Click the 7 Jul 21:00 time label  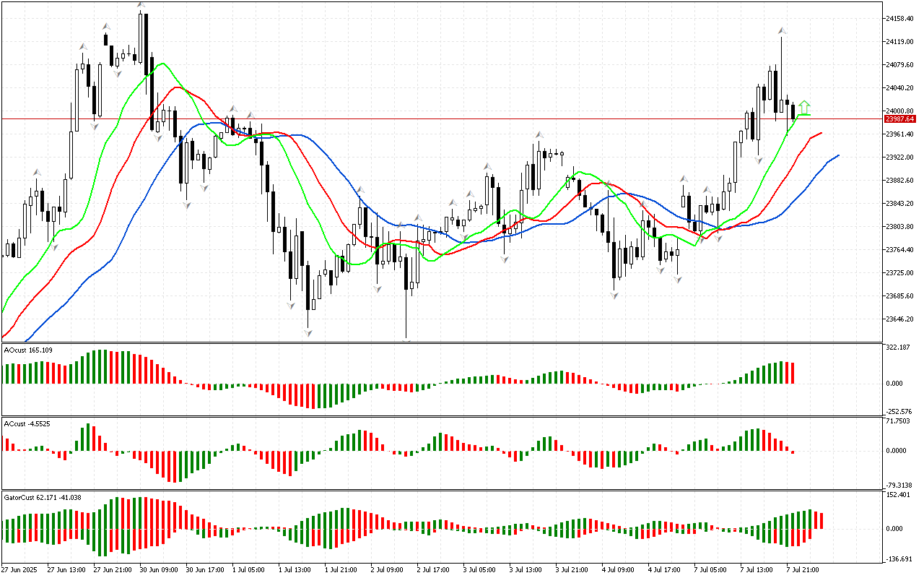(802, 569)
